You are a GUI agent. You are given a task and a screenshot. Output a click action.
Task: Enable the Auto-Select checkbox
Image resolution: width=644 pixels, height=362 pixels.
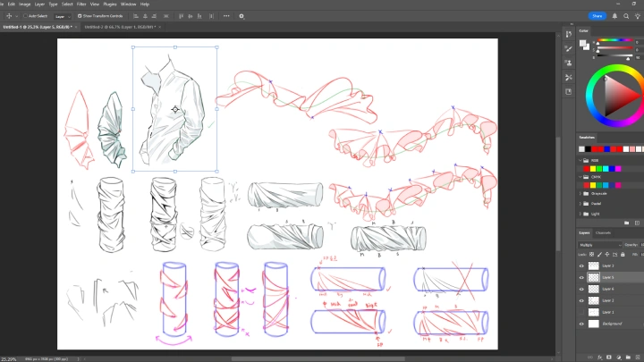click(25, 16)
